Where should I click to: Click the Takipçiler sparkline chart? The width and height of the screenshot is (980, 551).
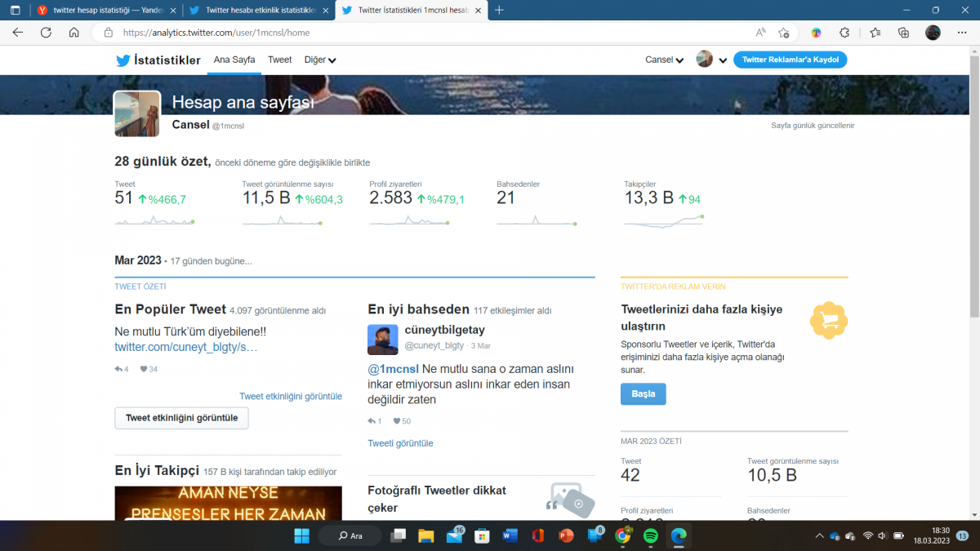tap(664, 220)
